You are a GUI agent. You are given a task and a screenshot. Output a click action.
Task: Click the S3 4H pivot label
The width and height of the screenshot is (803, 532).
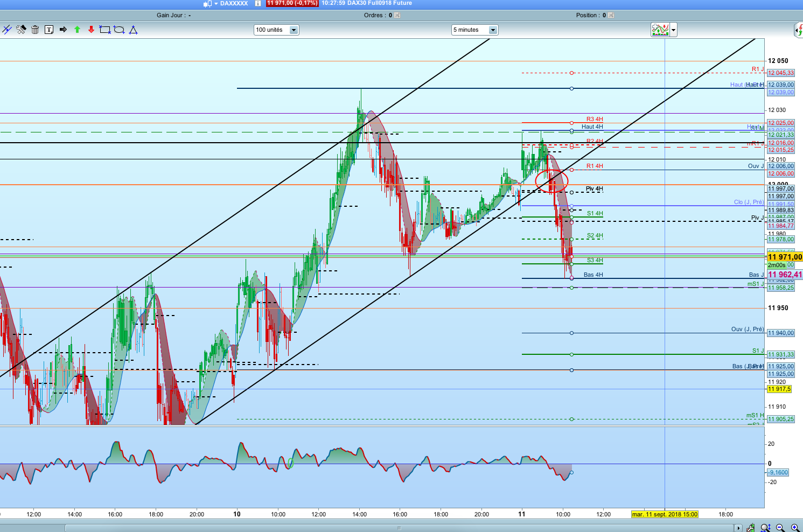(595, 260)
